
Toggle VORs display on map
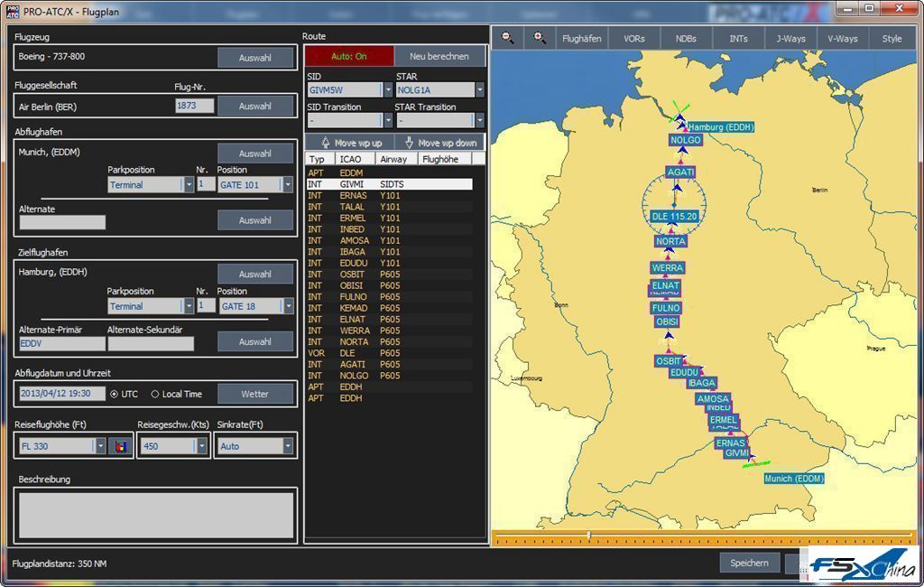[634, 39]
